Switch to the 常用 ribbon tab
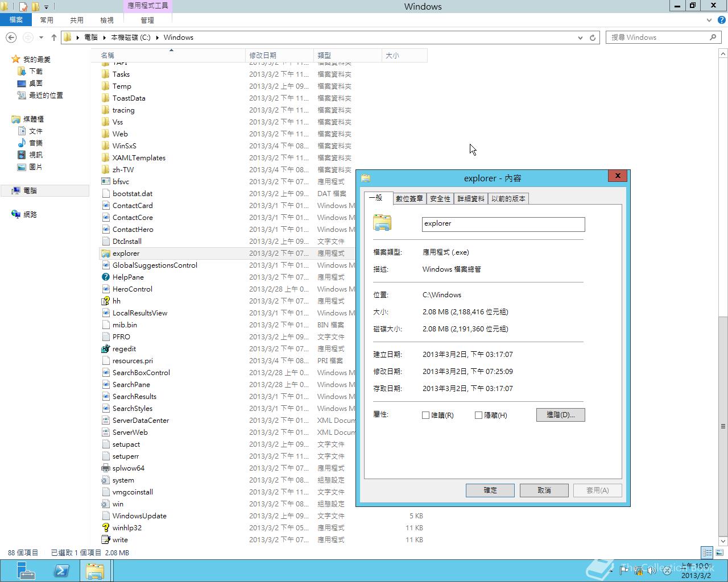Image resolution: width=728 pixels, height=582 pixels. click(47, 20)
